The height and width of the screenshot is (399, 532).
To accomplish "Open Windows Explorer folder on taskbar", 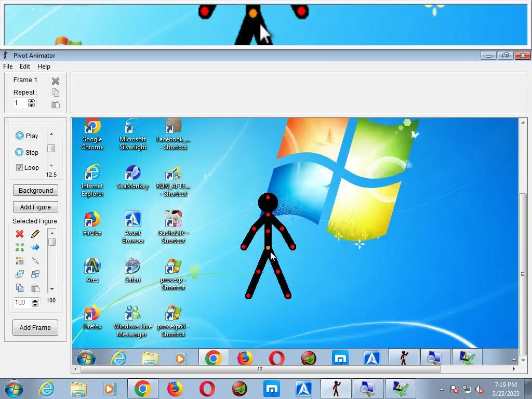I will 78,389.
